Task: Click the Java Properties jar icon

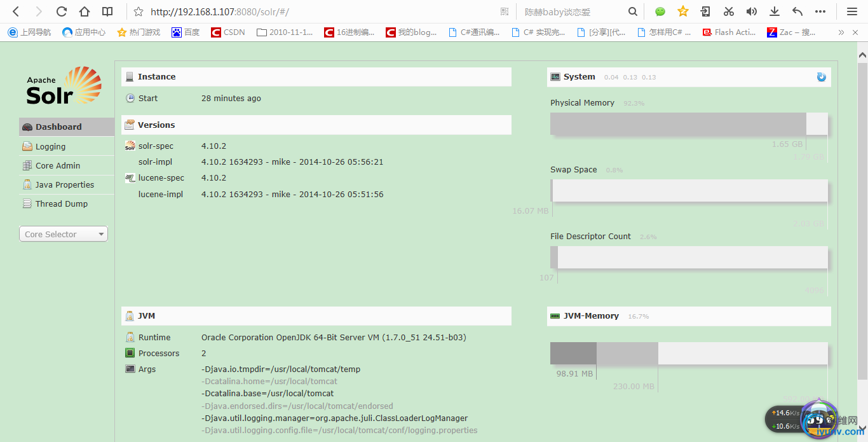Action: (27, 184)
